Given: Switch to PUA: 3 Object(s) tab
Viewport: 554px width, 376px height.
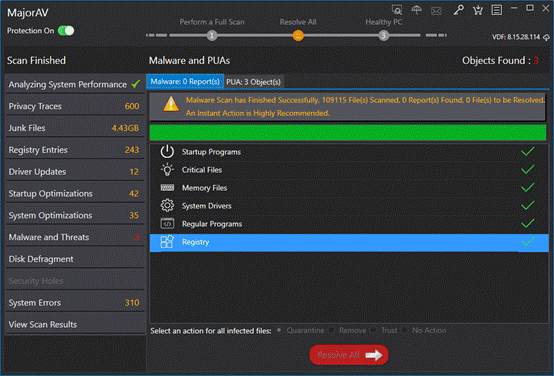Looking at the screenshot, I should [253, 82].
